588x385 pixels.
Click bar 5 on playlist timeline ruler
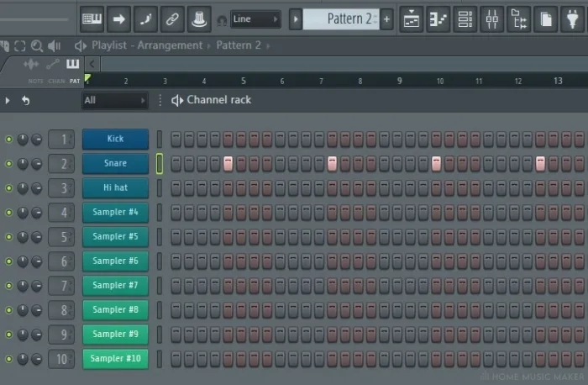(x=244, y=81)
